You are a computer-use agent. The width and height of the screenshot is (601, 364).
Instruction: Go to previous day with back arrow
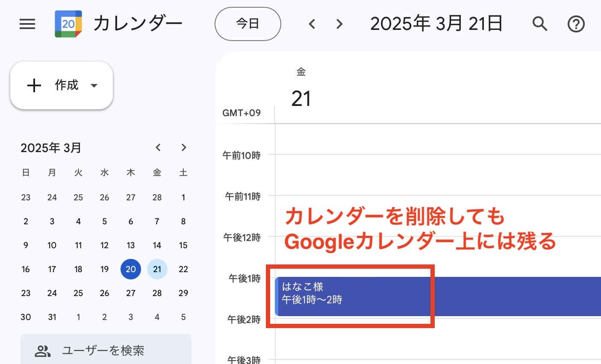(312, 24)
